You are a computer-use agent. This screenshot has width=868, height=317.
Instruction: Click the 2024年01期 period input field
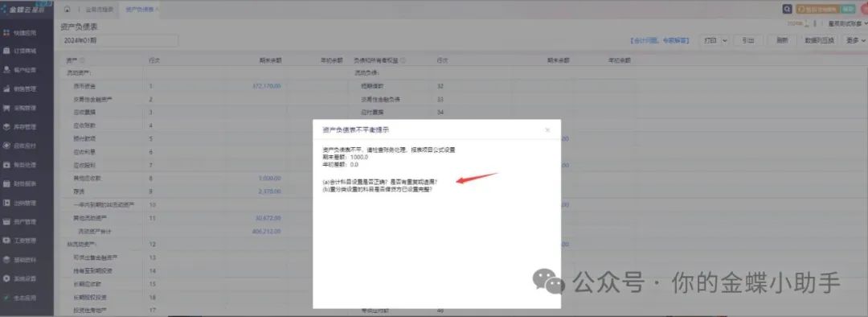pos(119,40)
